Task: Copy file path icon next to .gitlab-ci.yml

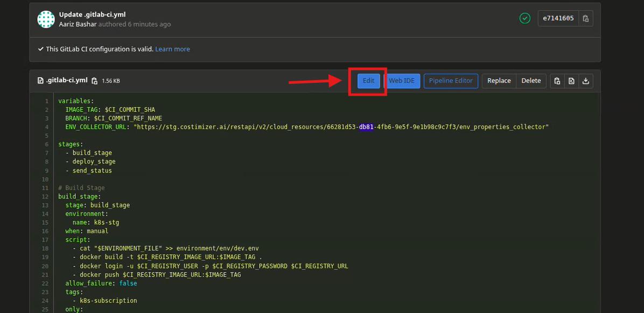Action: tap(94, 81)
